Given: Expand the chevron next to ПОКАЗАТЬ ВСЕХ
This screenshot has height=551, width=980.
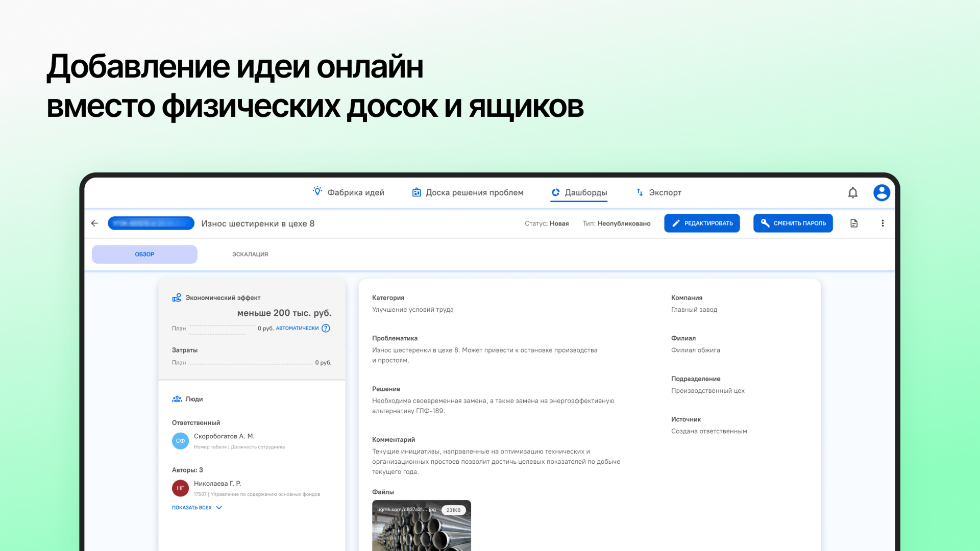Looking at the screenshot, I should 218,507.
